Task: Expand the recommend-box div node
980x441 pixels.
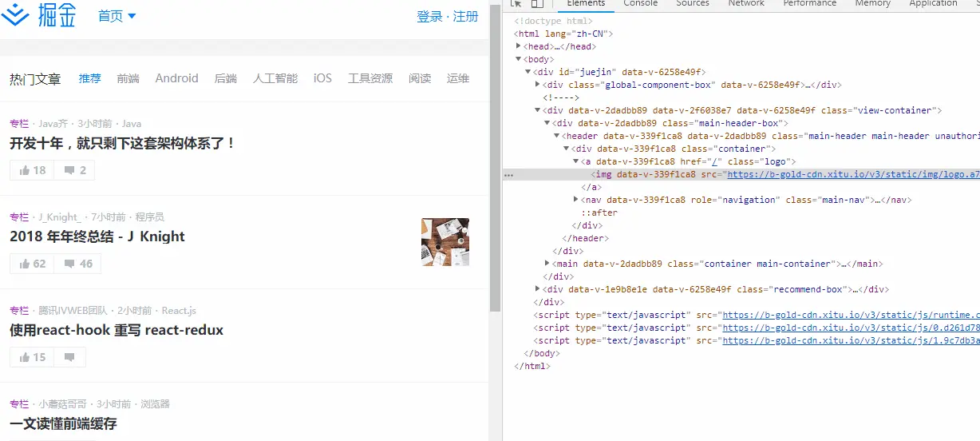Action: coord(538,289)
